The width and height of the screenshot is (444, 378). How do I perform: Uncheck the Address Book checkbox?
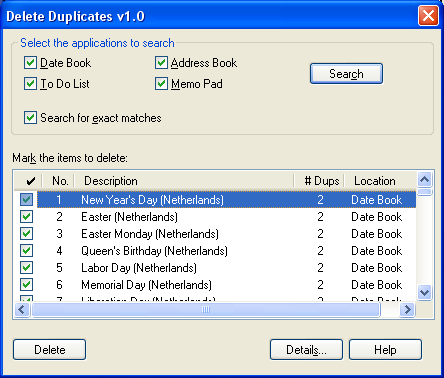click(x=161, y=63)
